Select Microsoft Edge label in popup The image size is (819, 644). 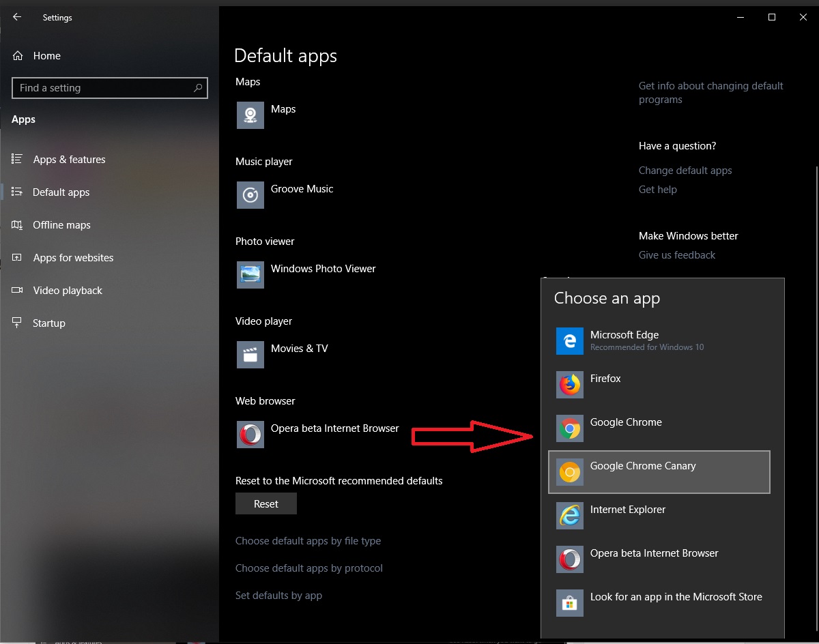pyautogui.click(x=624, y=335)
